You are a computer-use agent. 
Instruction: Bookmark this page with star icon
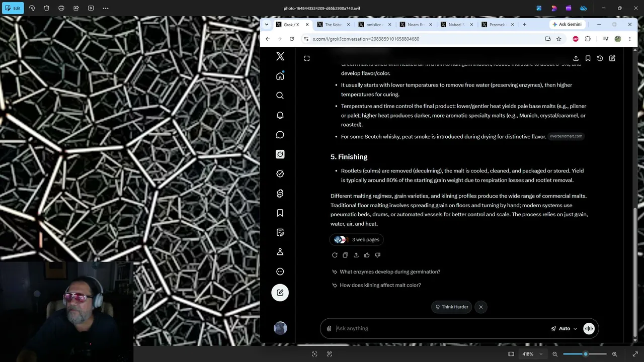[559, 39]
